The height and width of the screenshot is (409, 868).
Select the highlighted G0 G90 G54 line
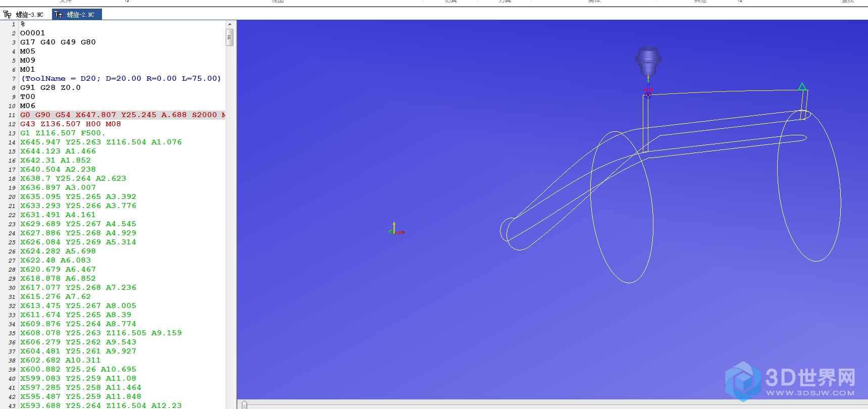pos(122,115)
